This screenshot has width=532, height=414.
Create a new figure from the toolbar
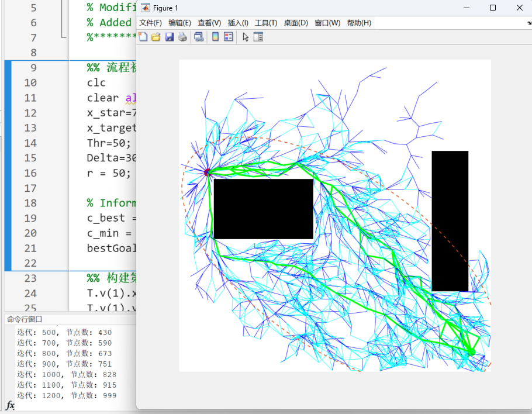142,36
